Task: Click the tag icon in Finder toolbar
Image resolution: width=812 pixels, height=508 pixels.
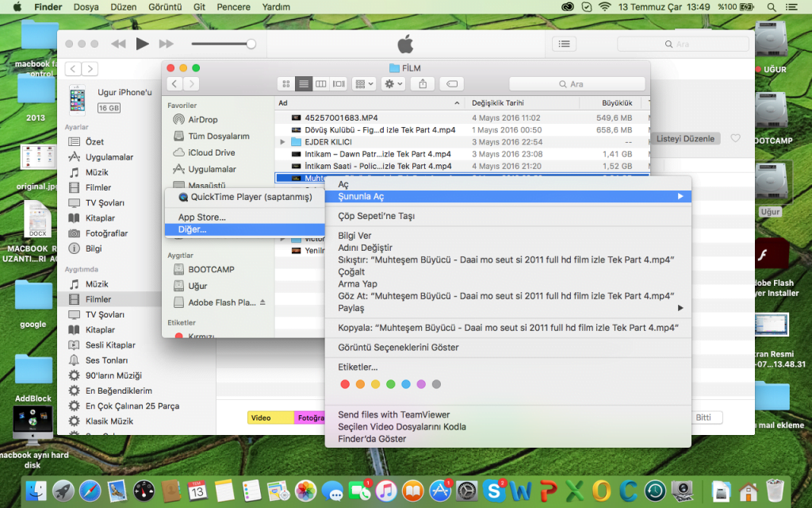Action: coord(450,83)
